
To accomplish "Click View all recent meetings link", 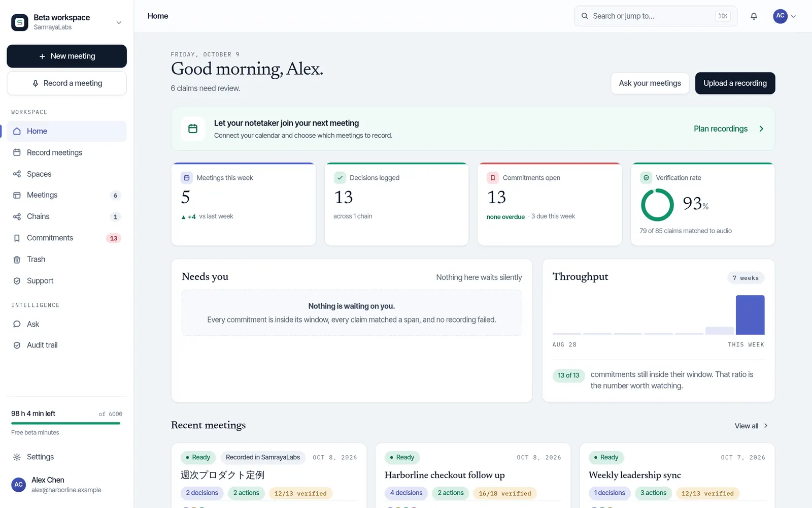I will (751, 426).
